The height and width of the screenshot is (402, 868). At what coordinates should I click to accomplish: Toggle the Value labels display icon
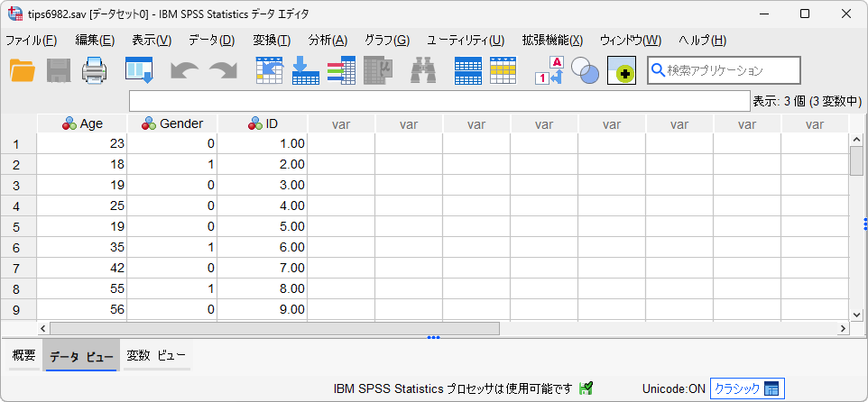(x=549, y=70)
